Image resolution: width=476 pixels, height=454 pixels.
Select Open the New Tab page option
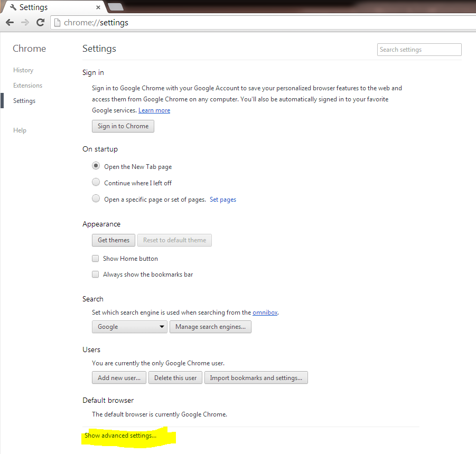96,166
